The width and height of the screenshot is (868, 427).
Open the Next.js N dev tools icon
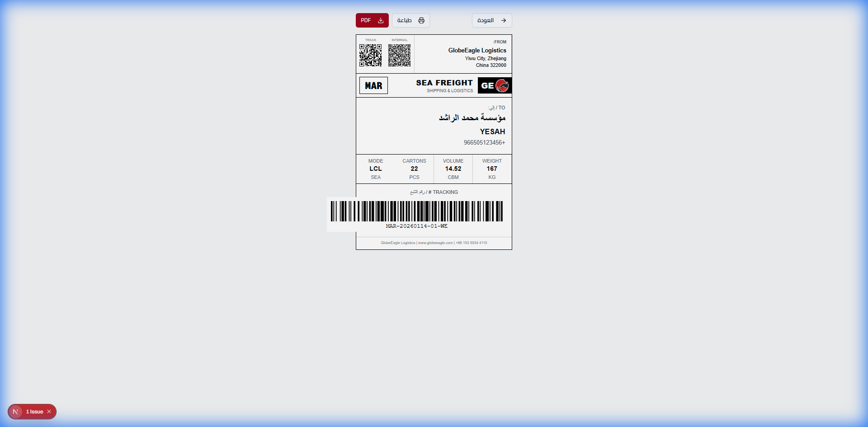tap(15, 412)
